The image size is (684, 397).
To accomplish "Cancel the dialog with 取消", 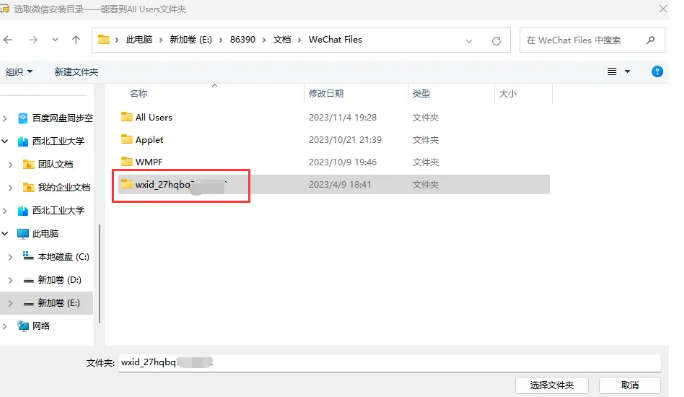I will (x=629, y=385).
